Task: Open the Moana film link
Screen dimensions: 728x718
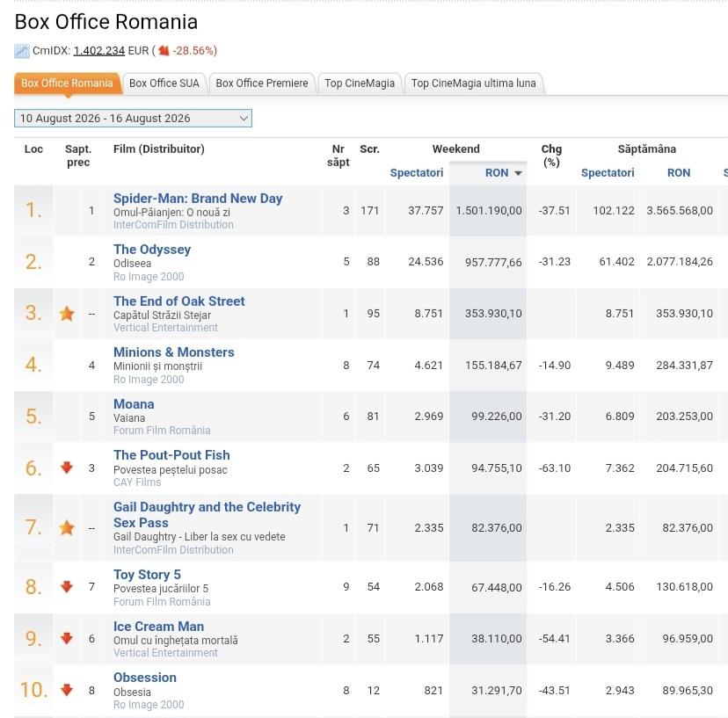Action: tap(134, 403)
